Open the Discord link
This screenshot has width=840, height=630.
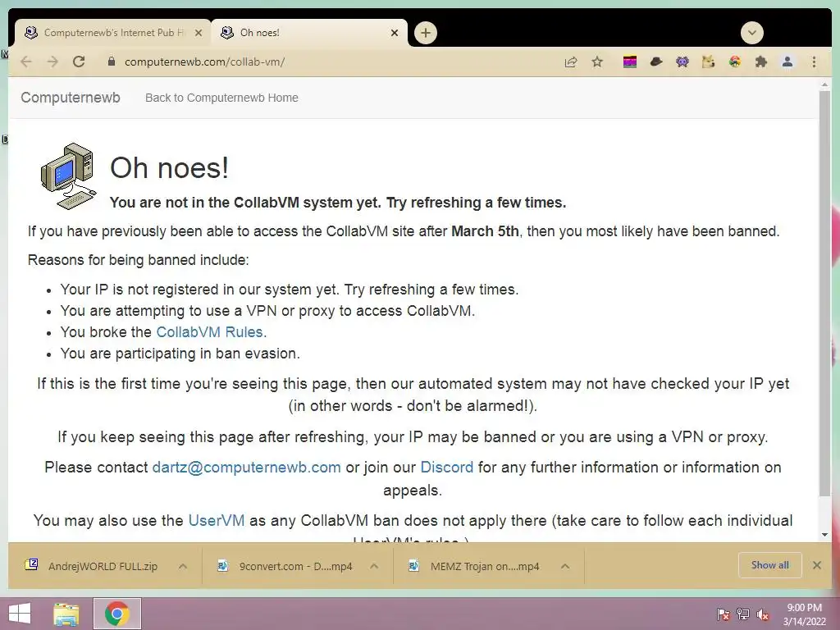pyautogui.click(x=447, y=467)
